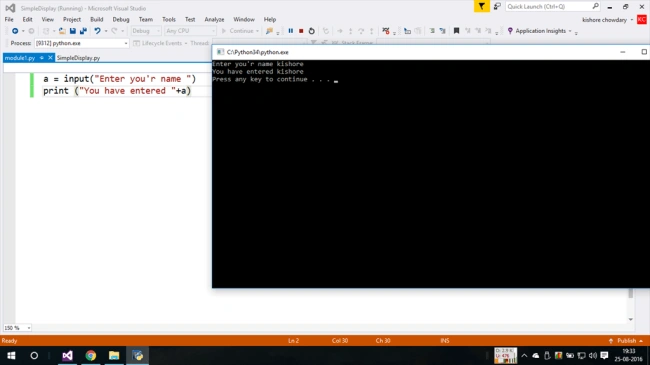The width and height of the screenshot is (650, 365).
Task: Open Visual Studio from the taskbar
Action: pyautogui.click(x=67, y=355)
